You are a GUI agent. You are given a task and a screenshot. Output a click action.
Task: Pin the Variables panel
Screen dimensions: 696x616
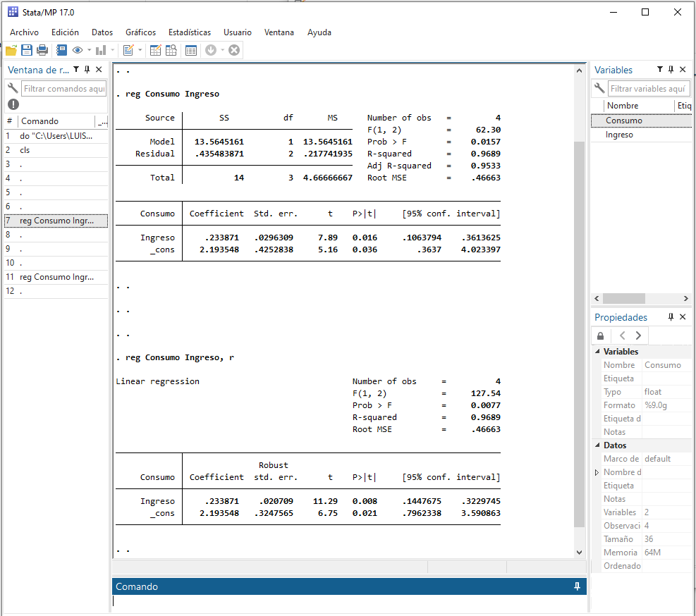671,69
